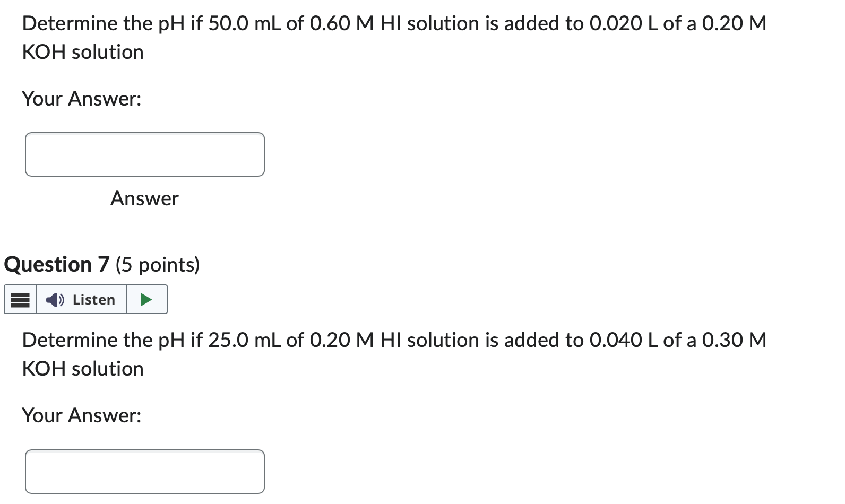This screenshot has height=504, width=845.
Task: Click the 5 points label on Question 7
Action: point(157,264)
